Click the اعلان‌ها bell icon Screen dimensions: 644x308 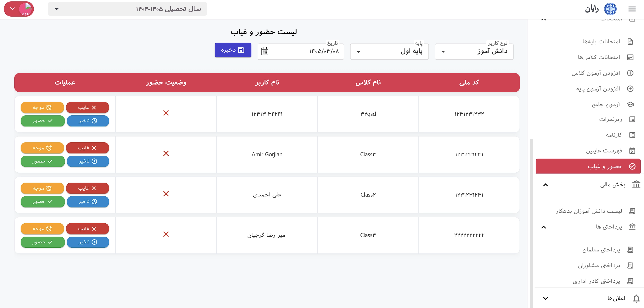636,298
